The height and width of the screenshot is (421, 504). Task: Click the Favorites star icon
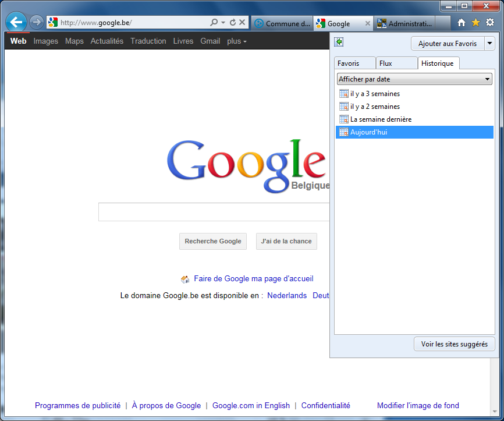475,23
